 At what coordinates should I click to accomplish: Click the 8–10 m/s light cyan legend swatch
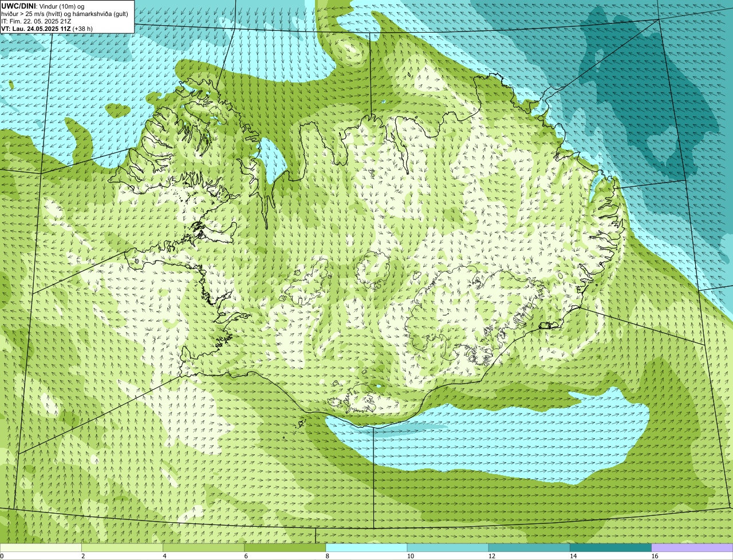(x=366, y=548)
